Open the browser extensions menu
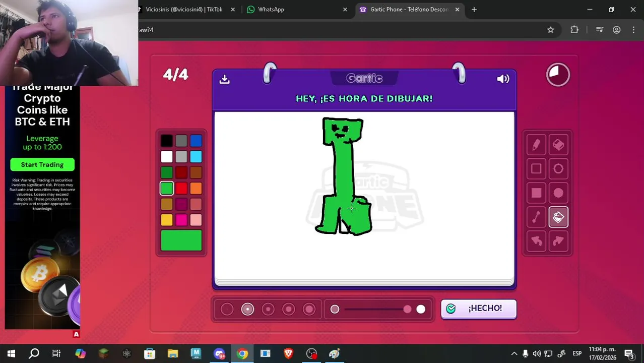Image resolution: width=644 pixels, height=363 pixels. point(574,30)
